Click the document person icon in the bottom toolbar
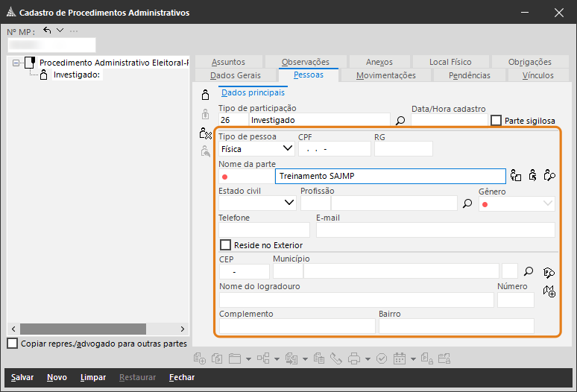The image size is (577, 392). click(427, 358)
